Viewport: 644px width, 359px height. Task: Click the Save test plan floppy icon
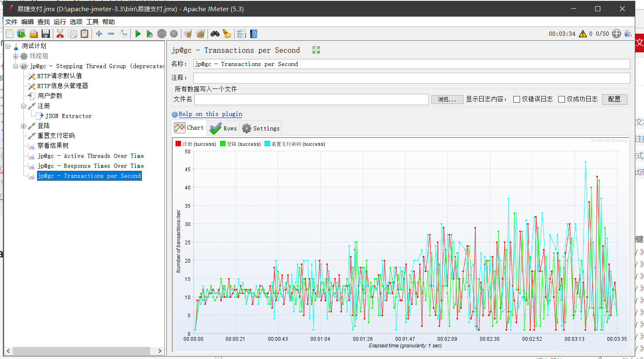(46, 34)
